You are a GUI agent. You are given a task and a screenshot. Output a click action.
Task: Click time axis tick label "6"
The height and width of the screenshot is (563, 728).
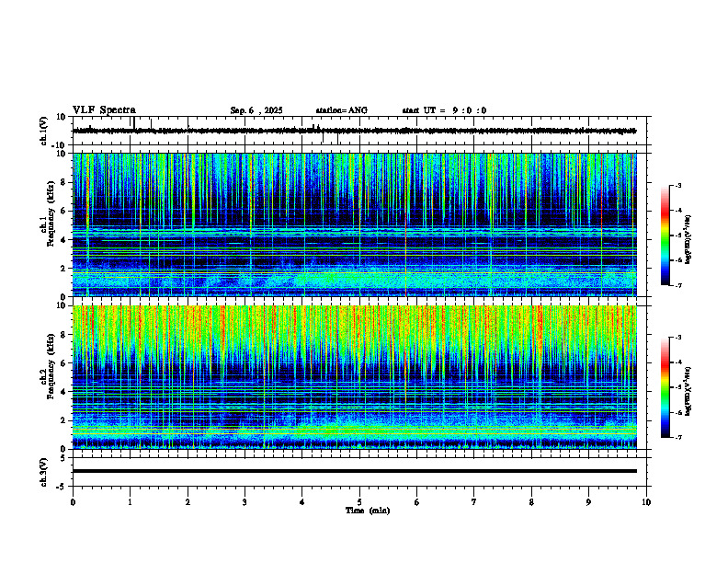[x=417, y=502]
